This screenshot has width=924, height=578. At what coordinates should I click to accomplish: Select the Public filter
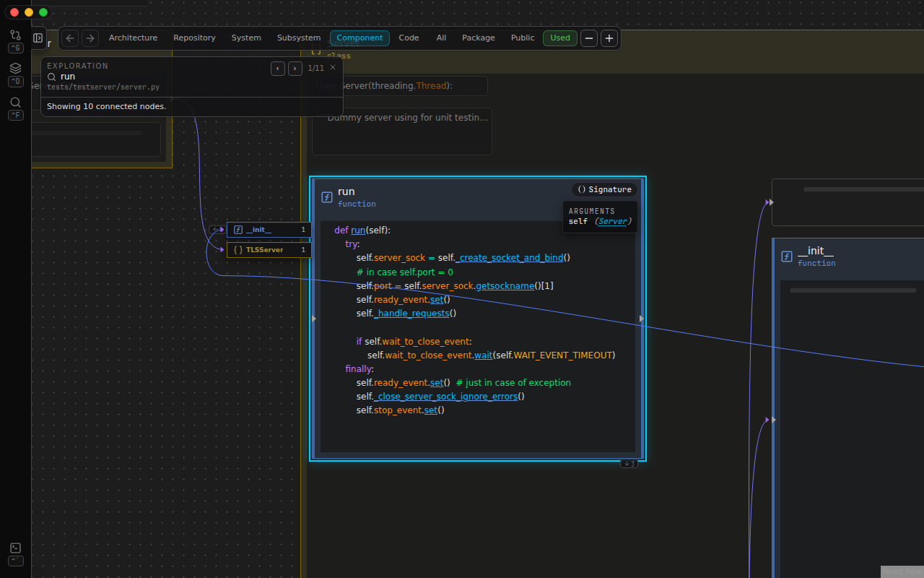pyautogui.click(x=523, y=38)
